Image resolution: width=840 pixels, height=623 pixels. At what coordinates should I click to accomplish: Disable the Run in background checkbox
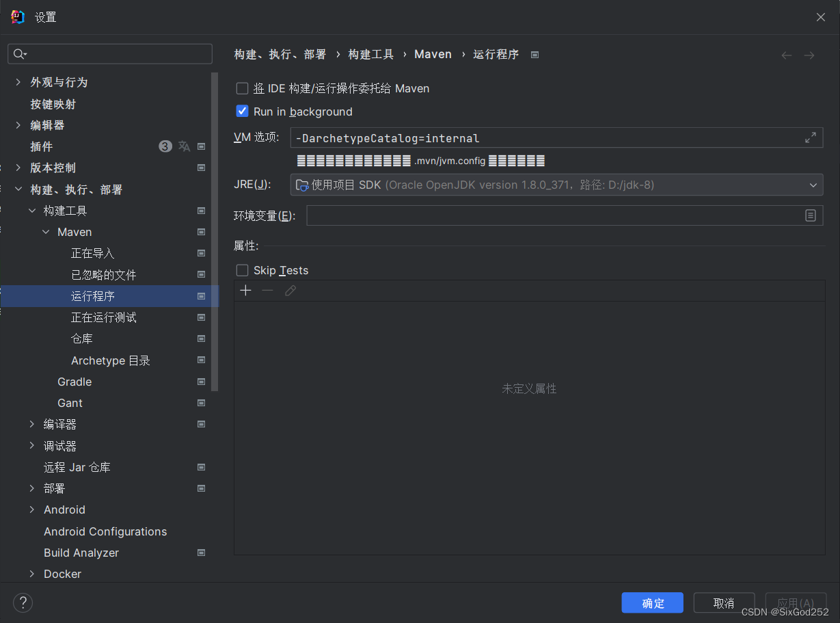(x=242, y=111)
